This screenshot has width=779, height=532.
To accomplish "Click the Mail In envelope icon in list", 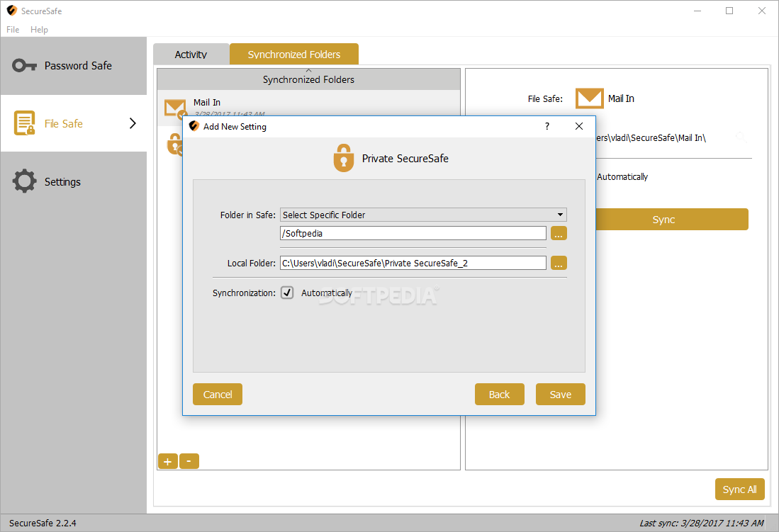I will 175,109.
